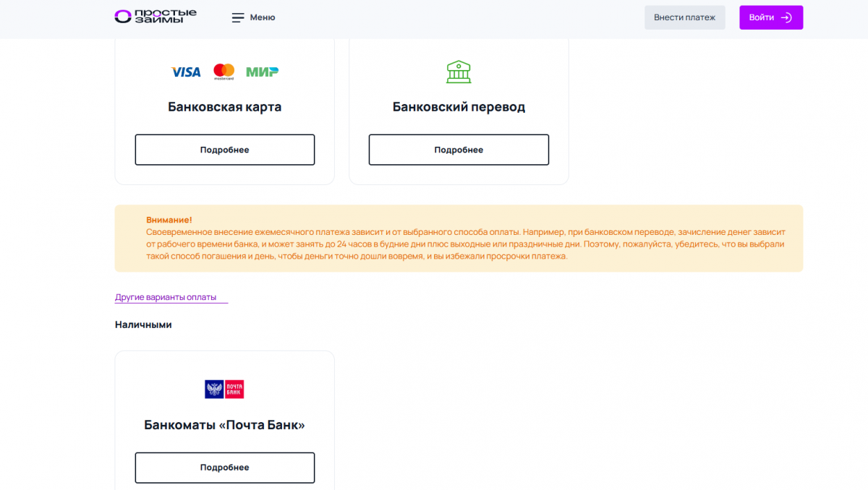Open Подробнее under Банковский перевод
The height and width of the screenshot is (490, 868).
click(x=459, y=150)
